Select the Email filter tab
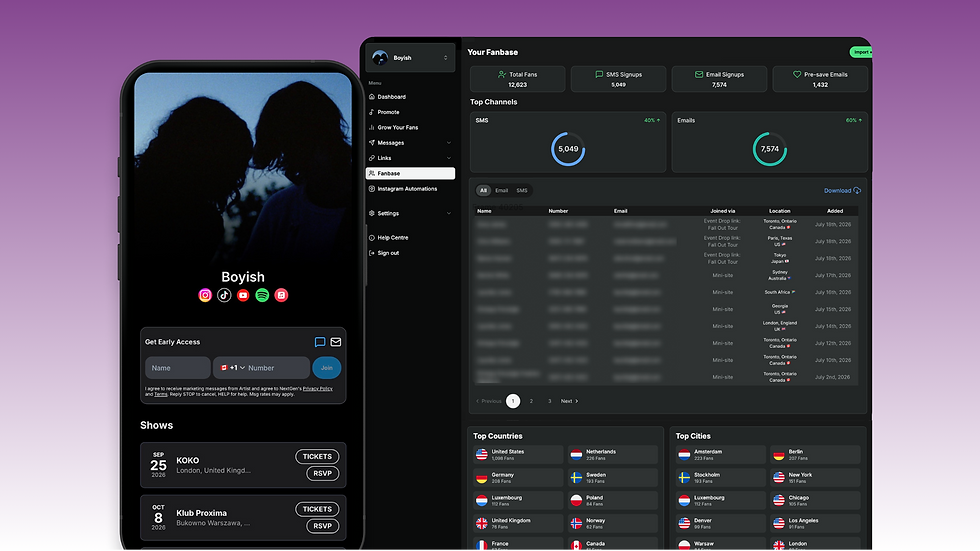 (x=502, y=191)
